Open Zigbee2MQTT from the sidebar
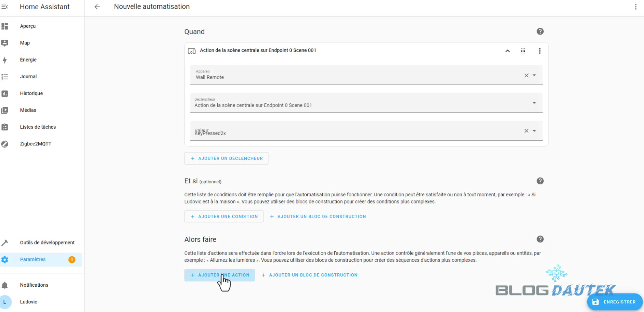Screen dimensions: 644x312 pyautogui.click(x=36, y=144)
